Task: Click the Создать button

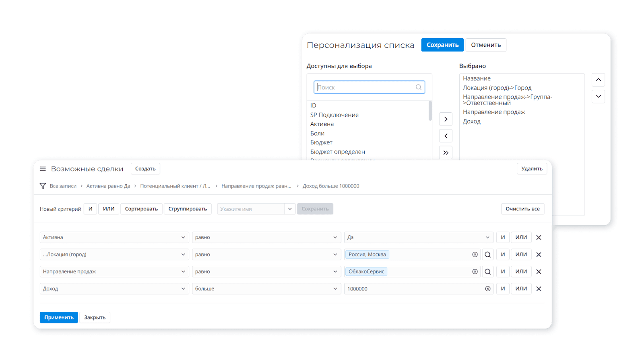Action: [145, 169]
